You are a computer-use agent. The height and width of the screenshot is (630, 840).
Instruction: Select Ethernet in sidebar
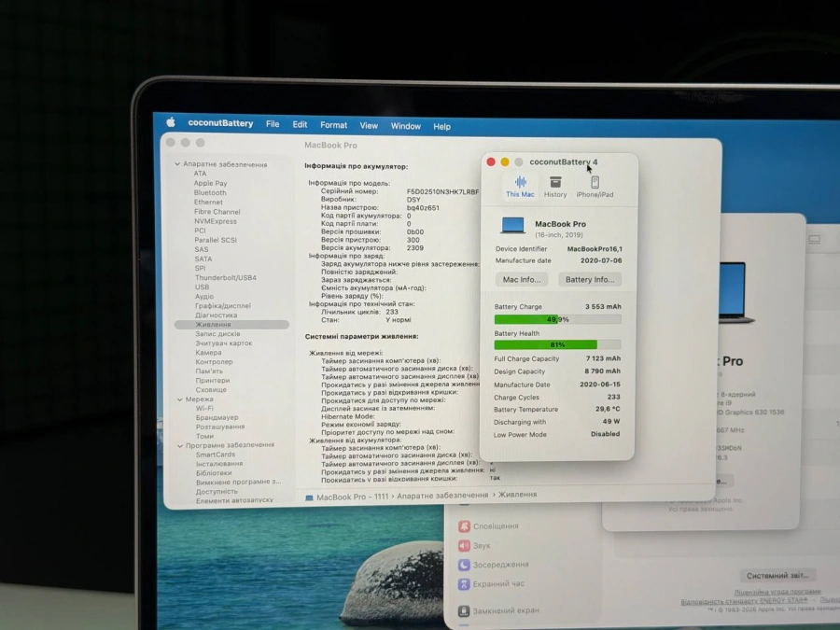[208, 202]
